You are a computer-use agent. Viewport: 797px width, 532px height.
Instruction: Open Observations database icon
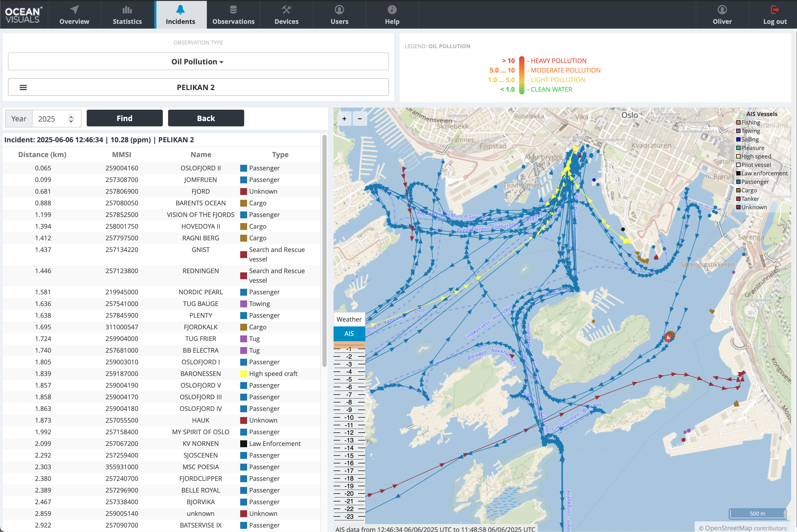click(233, 10)
